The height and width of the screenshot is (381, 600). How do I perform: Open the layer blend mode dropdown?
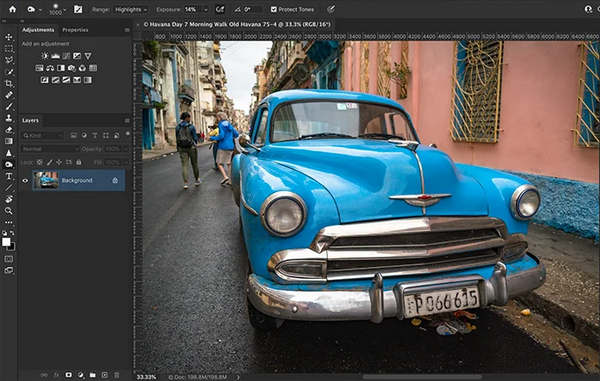[x=50, y=149]
